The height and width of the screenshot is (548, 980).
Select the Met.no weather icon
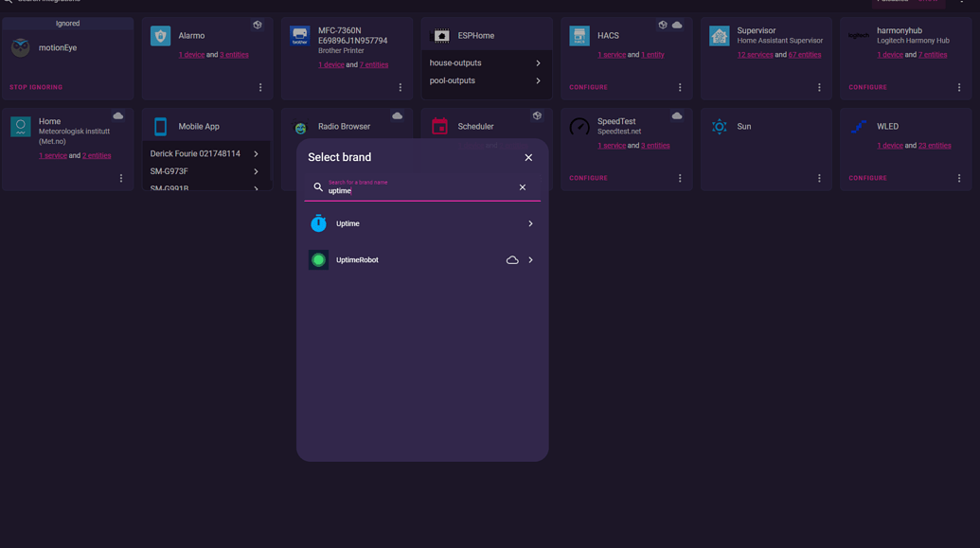click(20, 126)
